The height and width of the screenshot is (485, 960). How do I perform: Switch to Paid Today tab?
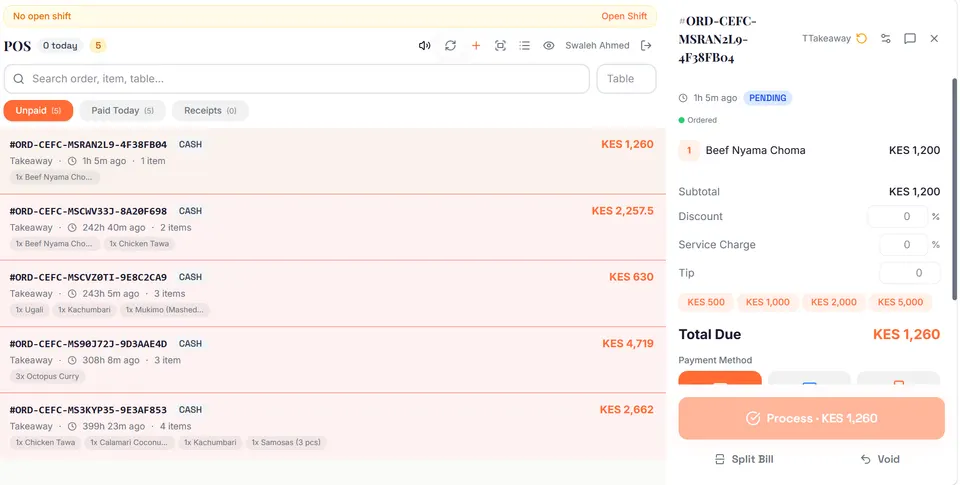pyautogui.click(x=122, y=111)
